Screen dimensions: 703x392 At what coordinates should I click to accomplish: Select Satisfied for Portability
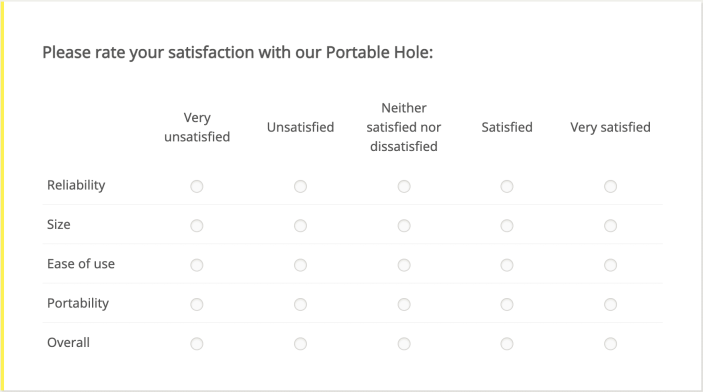point(507,305)
